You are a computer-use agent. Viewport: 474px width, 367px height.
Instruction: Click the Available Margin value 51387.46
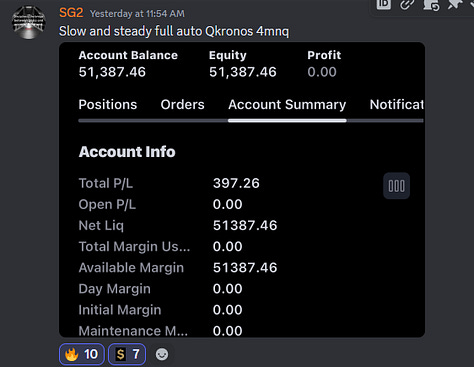tap(245, 268)
